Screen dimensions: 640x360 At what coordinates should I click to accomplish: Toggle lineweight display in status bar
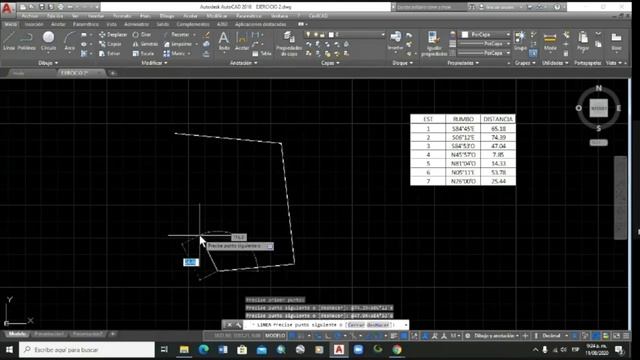coord(394,336)
